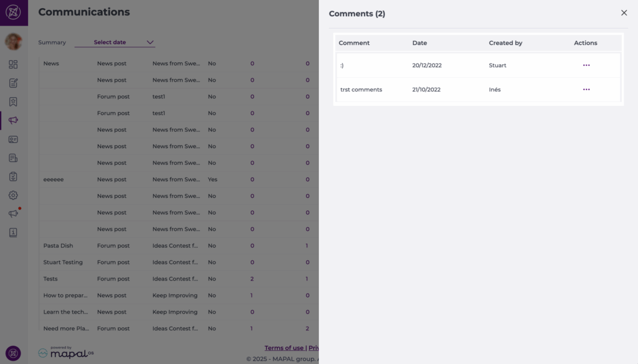
Task: Open the settings gear in sidebar
Action: pos(13,195)
